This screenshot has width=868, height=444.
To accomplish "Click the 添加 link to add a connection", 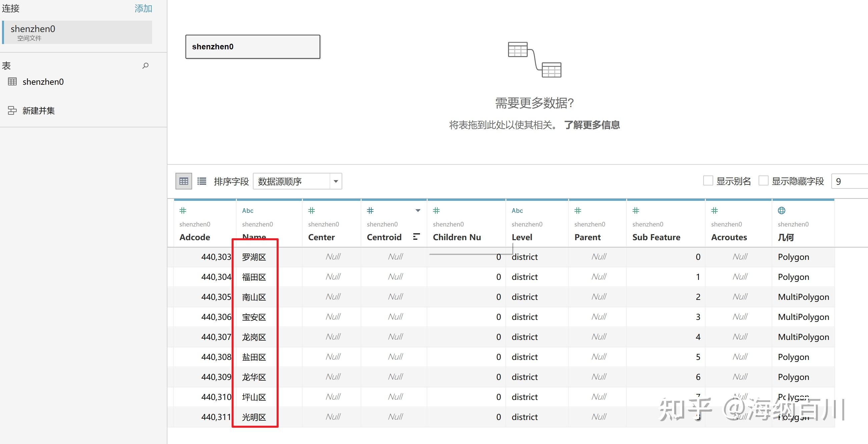I will pyautogui.click(x=143, y=8).
